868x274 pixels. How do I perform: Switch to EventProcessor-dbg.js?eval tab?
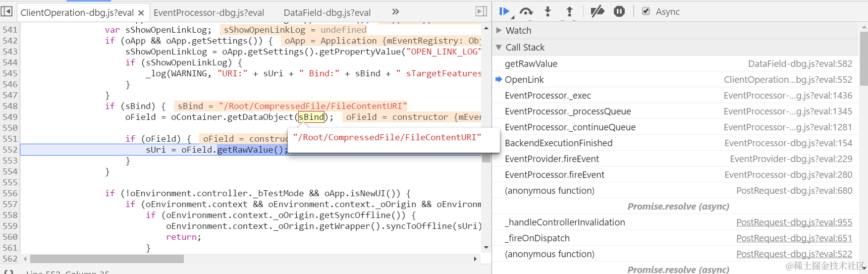coord(209,13)
